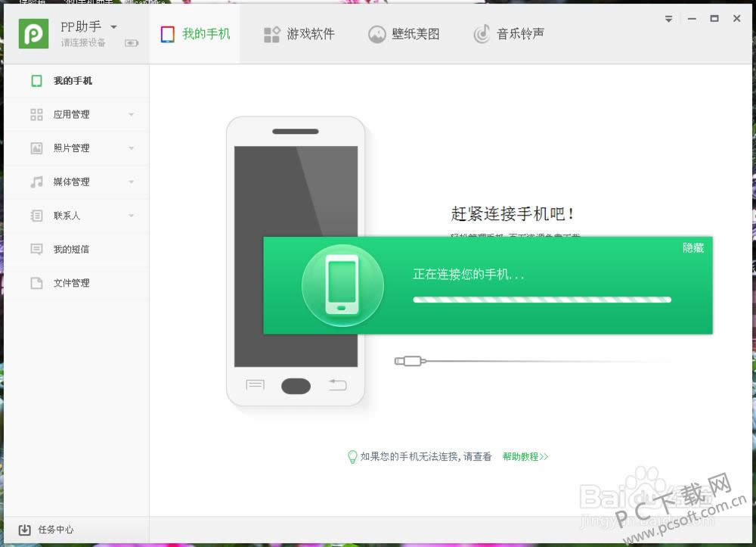Viewport: 756px width, 547px height.
Task: Click the connecting progress bar
Action: 541,300
